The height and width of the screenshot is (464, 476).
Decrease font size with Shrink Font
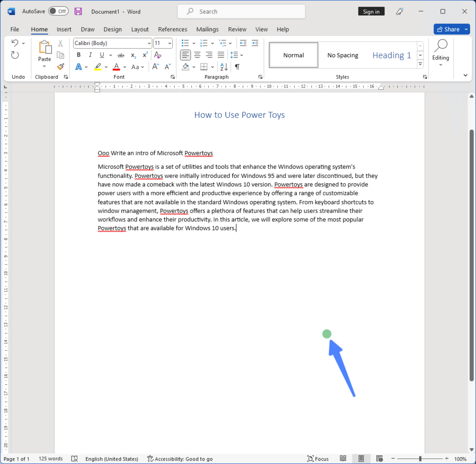click(x=168, y=67)
